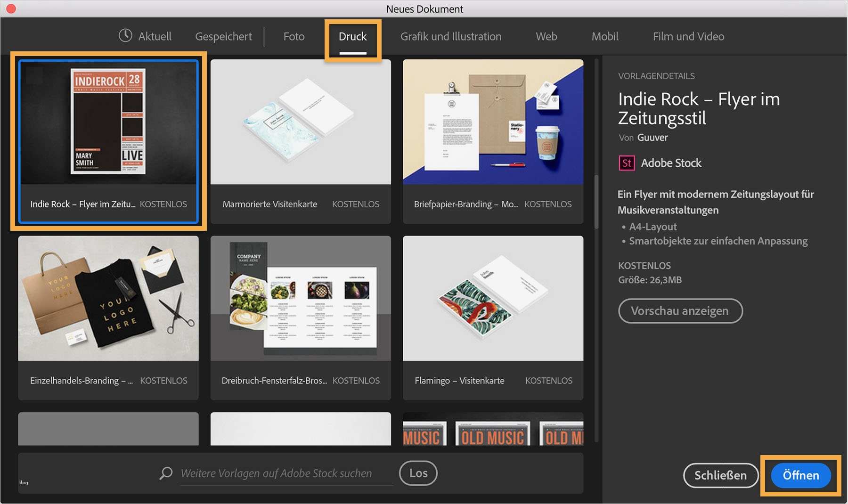848x504 pixels.
Task: Select the Film und Video tab
Action: 688,36
